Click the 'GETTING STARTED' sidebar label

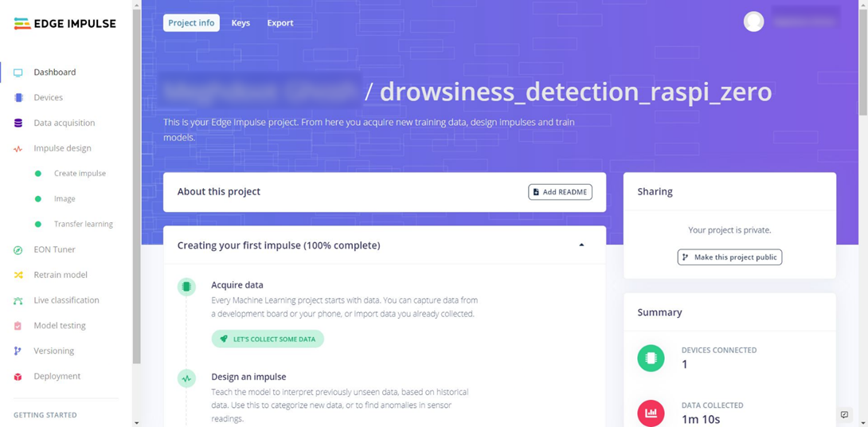click(x=45, y=415)
